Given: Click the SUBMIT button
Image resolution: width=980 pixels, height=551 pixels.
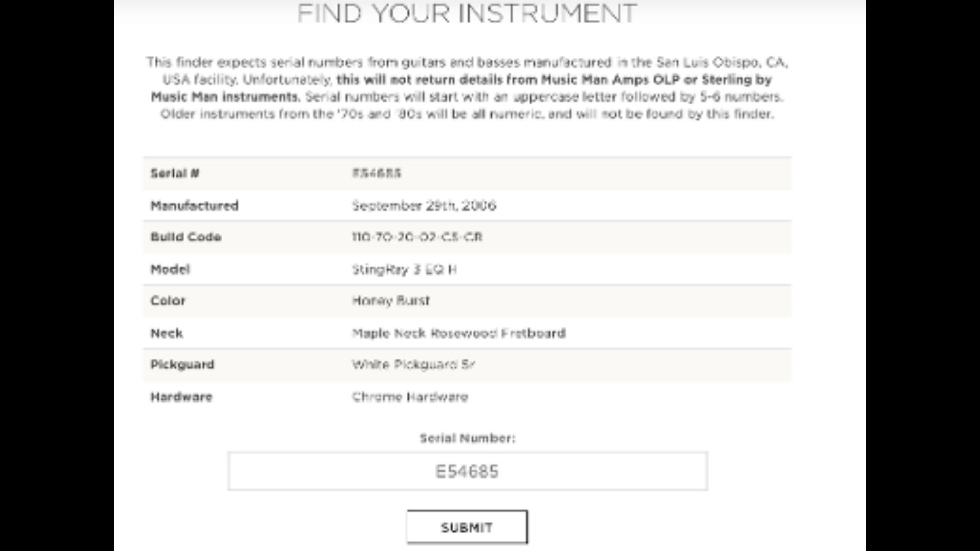Looking at the screenshot, I should point(467,527).
